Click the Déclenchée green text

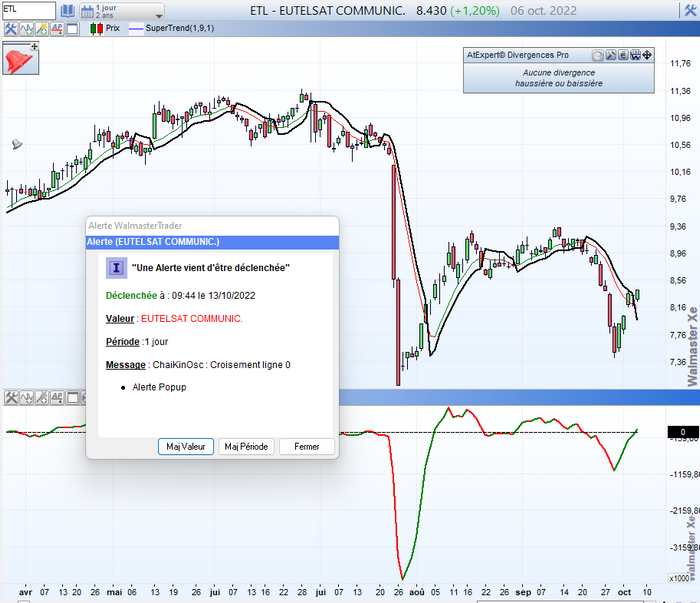pos(131,295)
